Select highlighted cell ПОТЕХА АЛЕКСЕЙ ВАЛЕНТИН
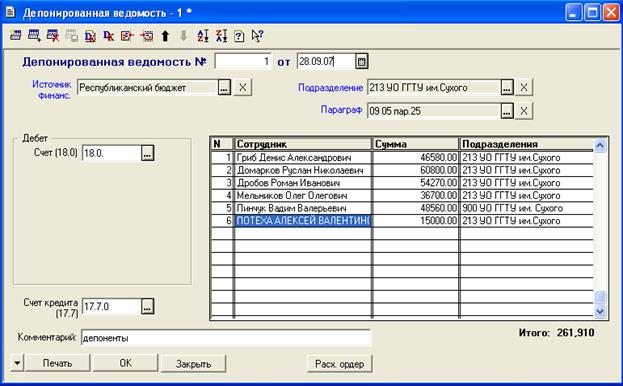The height and width of the screenshot is (386, 623). (x=303, y=221)
